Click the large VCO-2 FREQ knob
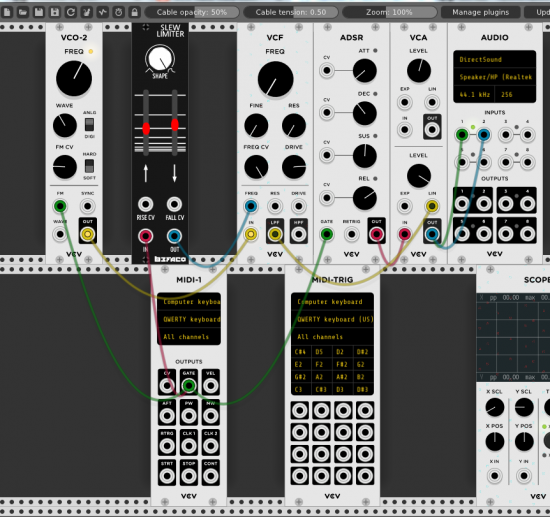The height and width of the screenshot is (517, 550). pyautogui.click(x=74, y=79)
